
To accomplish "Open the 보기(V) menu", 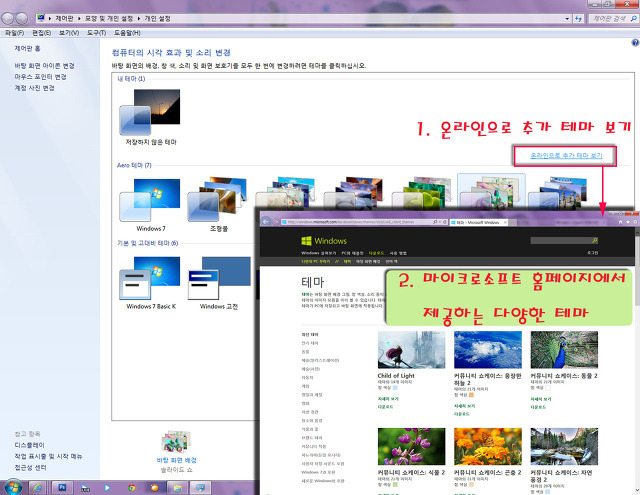I will tap(69, 33).
